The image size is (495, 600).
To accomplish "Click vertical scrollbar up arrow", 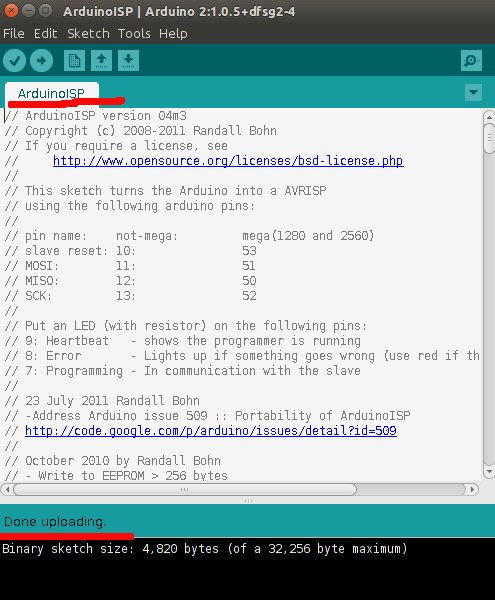I will click(489, 117).
